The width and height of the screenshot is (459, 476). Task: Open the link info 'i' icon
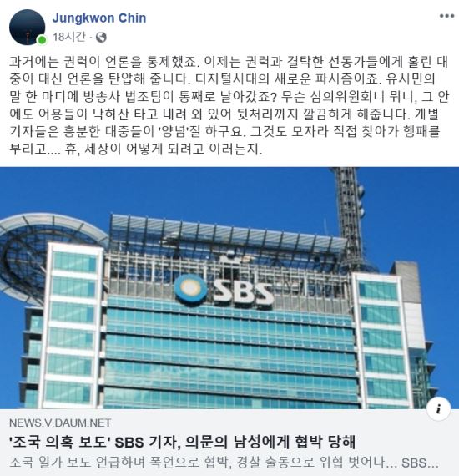point(438,408)
